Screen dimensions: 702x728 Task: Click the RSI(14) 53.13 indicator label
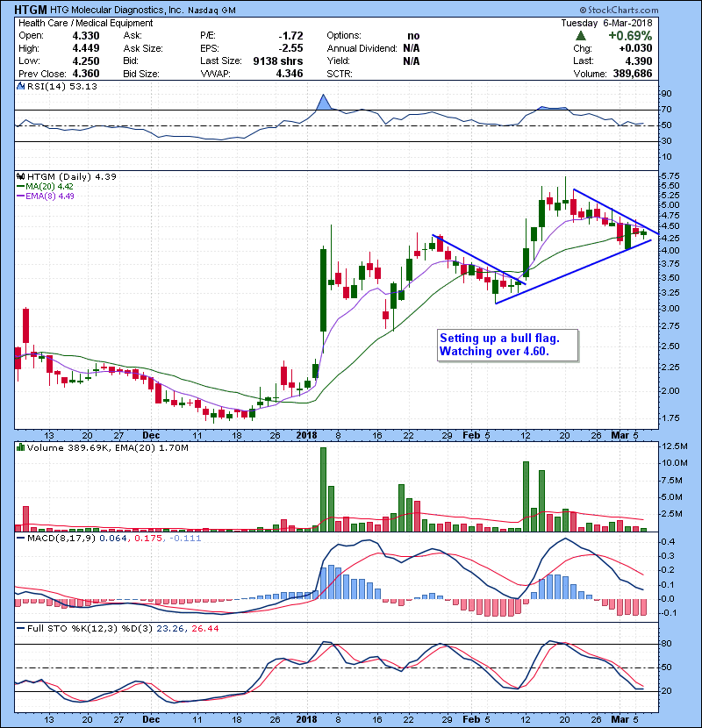point(61,86)
